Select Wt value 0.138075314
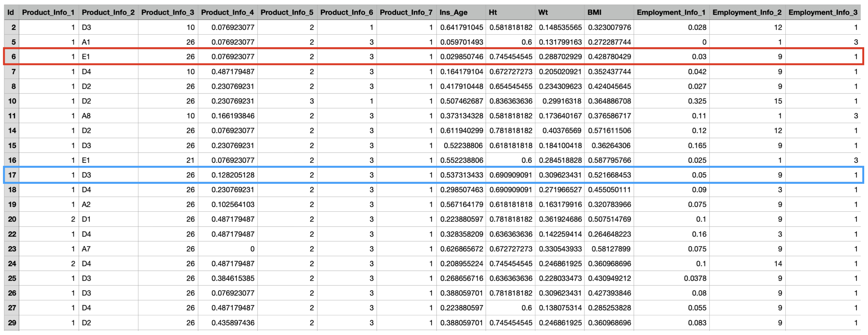 tap(560, 308)
